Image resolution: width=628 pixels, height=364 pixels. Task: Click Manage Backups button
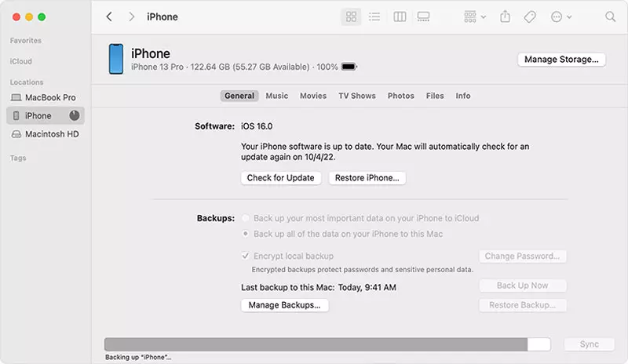(285, 305)
